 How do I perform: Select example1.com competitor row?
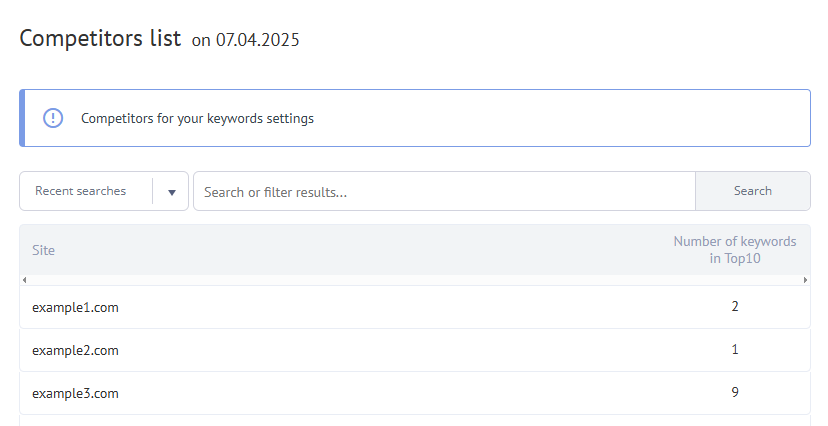coord(76,307)
